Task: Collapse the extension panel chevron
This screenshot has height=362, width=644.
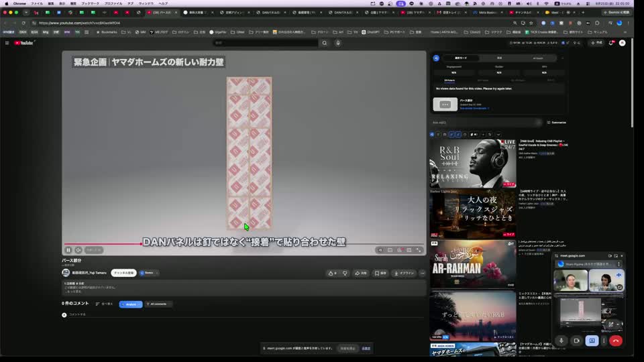Action: click(563, 58)
